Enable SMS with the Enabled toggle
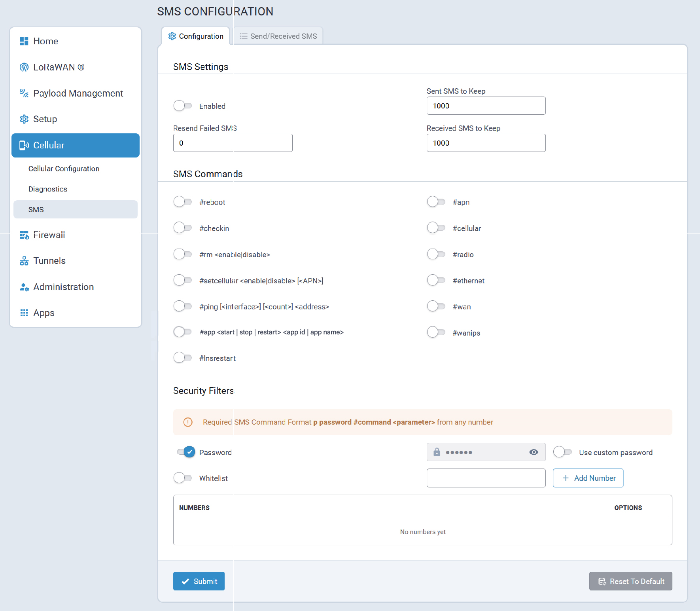 [x=183, y=106]
